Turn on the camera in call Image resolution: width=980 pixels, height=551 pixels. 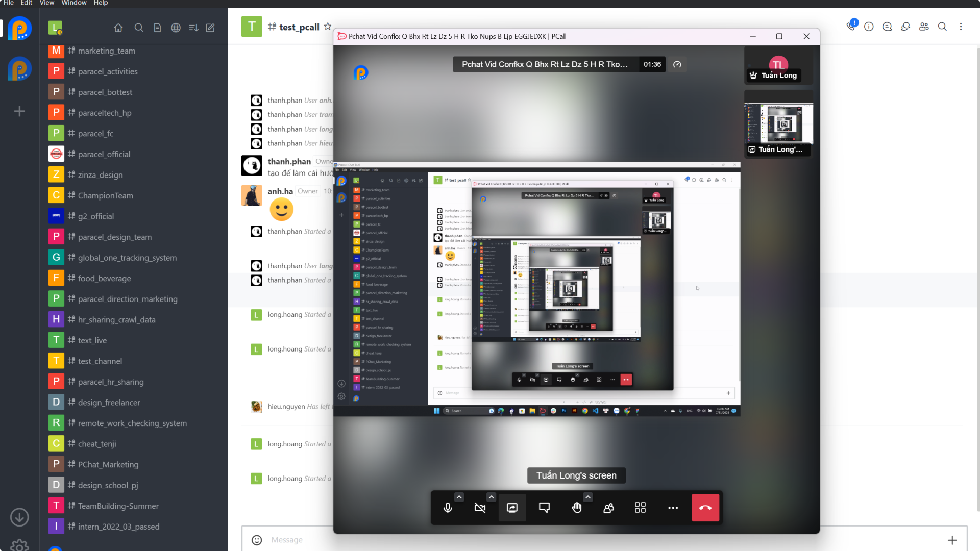[x=480, y=508]
